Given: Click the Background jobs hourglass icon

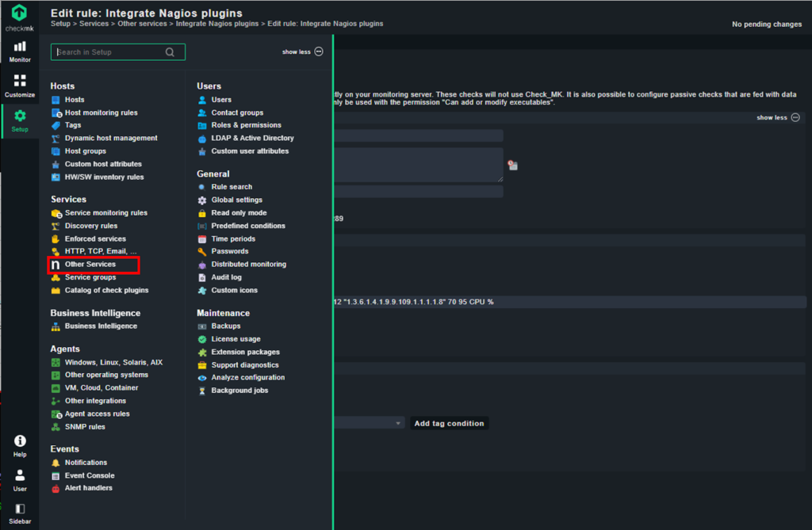Looking at the screenshot, I should pos(202,391).
